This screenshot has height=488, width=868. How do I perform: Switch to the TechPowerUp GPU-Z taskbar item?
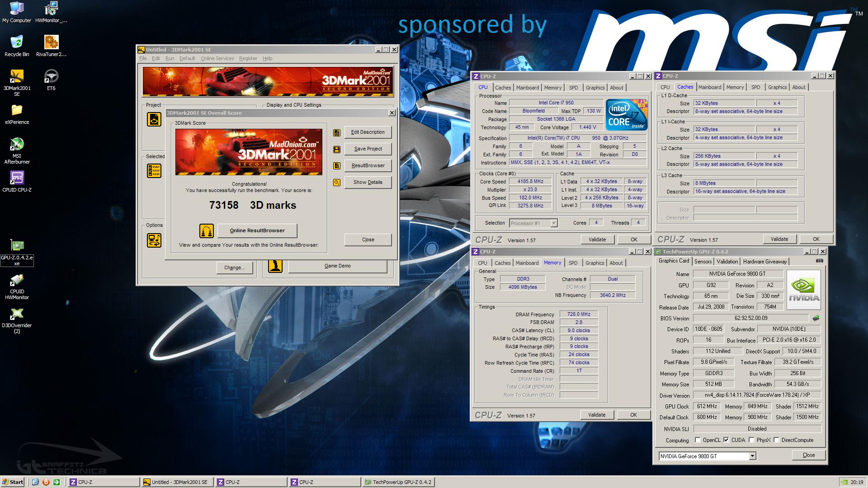(398, 482)
